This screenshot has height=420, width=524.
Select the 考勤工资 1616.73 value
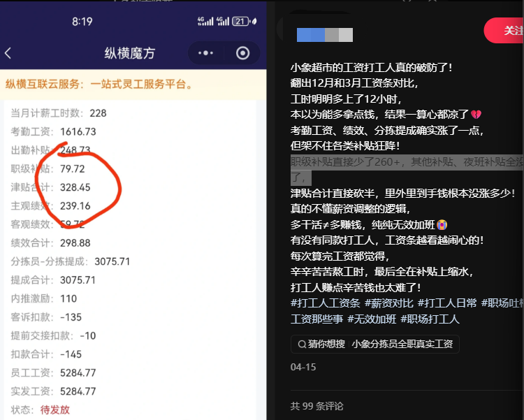pyautogui.click(x=78, y=132)
